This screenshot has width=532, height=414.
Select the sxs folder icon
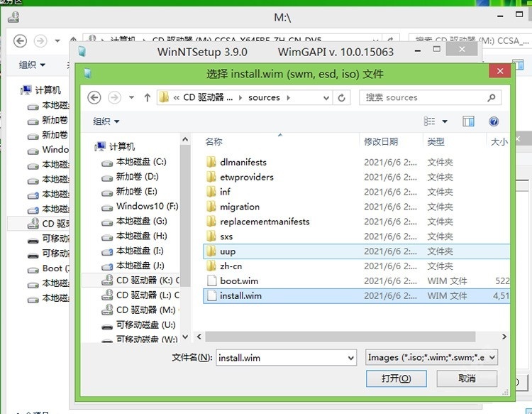point(211,236)
